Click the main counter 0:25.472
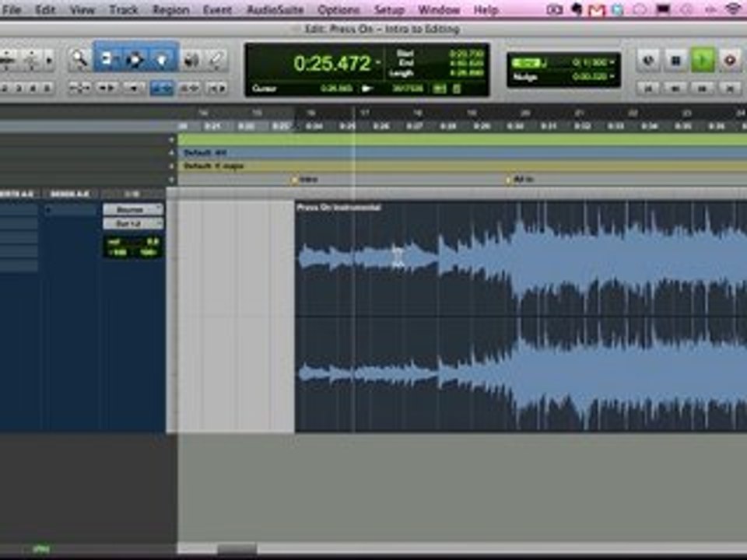The width and height of the screenshot is (747, 560). click(332, 63)
